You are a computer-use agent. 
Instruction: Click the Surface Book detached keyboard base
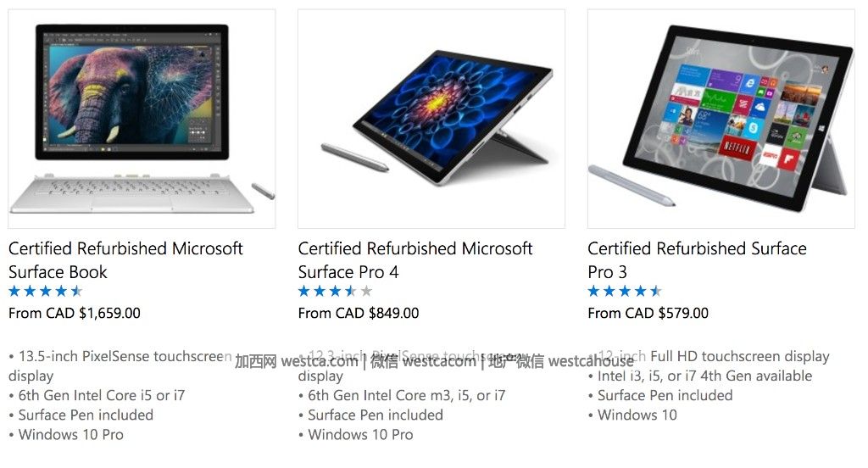(x=133, y=194)
